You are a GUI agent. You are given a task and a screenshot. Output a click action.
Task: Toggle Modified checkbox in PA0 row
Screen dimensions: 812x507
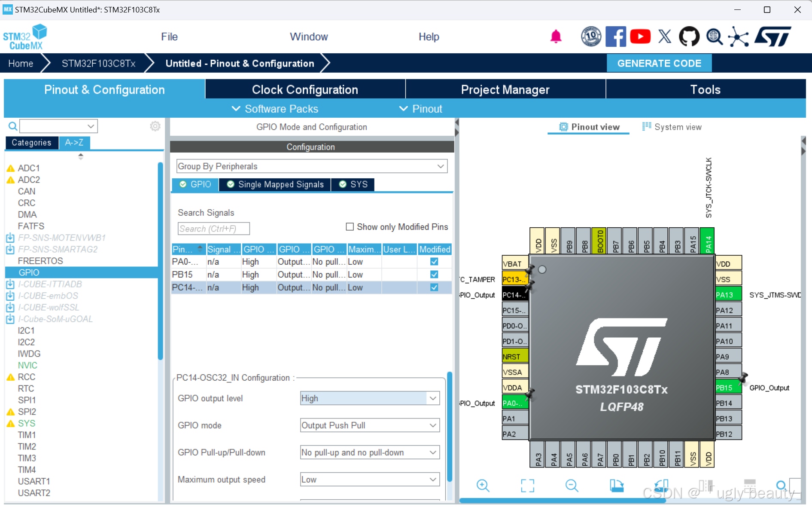click(x=434, y=262)
